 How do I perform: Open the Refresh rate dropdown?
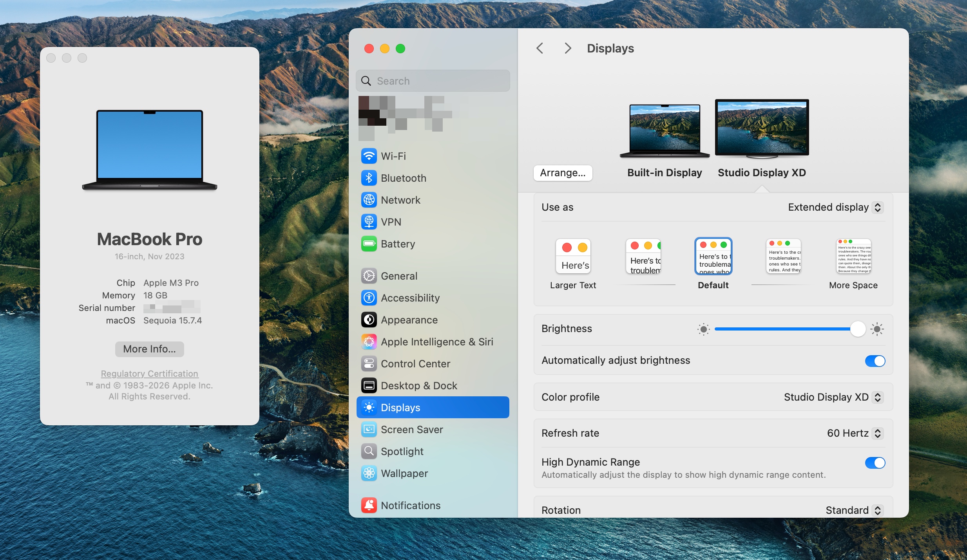[x=855, y=433]
